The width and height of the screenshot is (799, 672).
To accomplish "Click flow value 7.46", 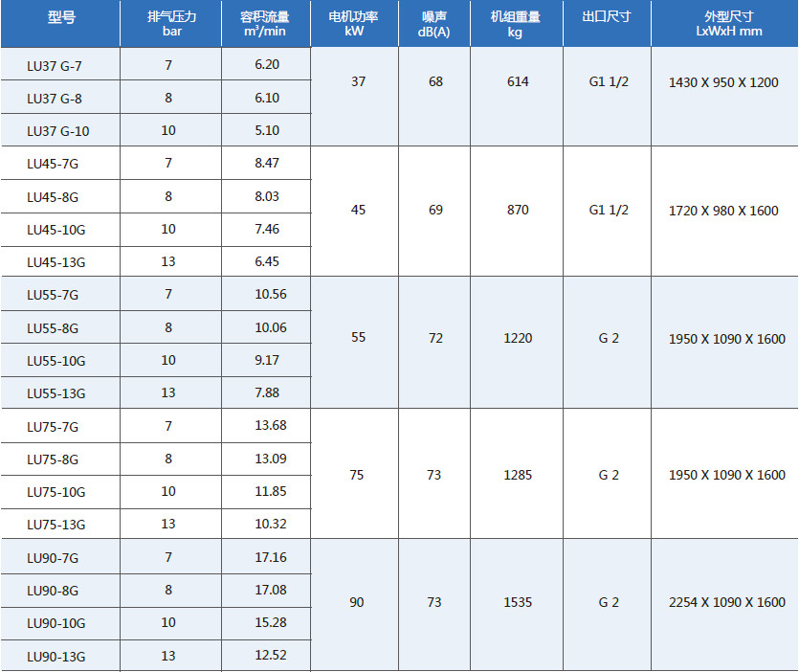I will pos(267,229).
